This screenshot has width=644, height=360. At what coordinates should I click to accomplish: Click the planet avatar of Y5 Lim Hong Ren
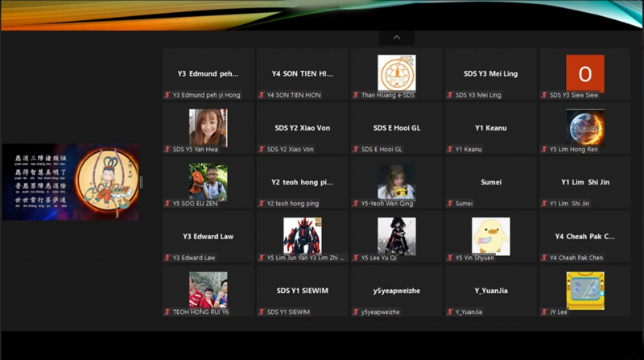click(584, 127)
